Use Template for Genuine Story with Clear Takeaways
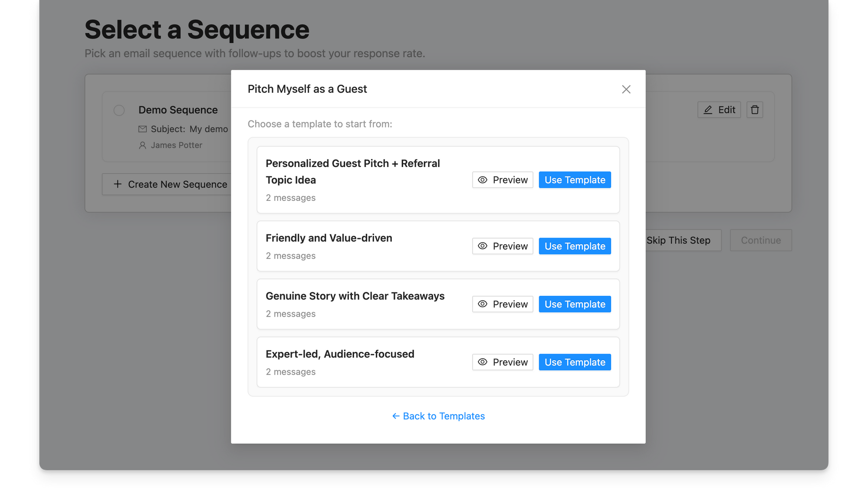868x494 pixels. (x=575, y=304)
